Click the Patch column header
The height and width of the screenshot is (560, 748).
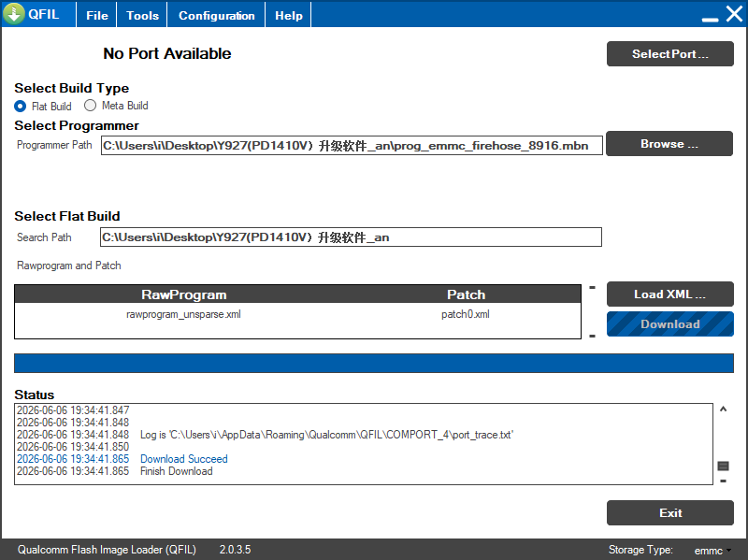466,294
